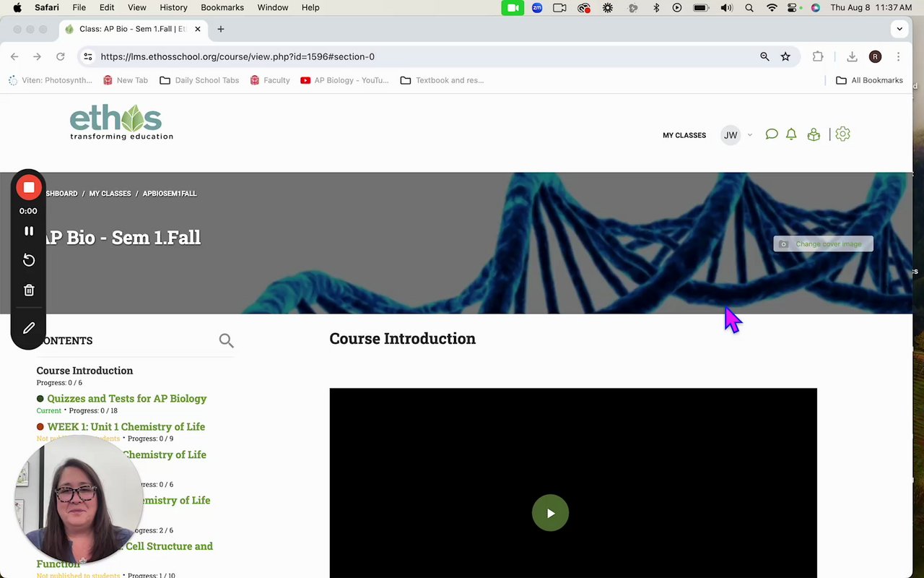Viewport: 924px width, 578px height.
Task: Click the ethos logo
Action: pos(121,122)
